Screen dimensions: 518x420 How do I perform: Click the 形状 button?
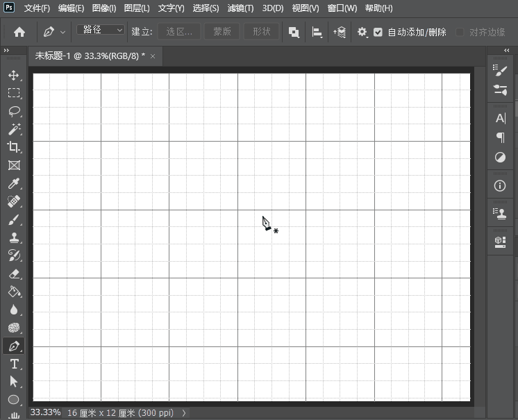tap(262, 32)
